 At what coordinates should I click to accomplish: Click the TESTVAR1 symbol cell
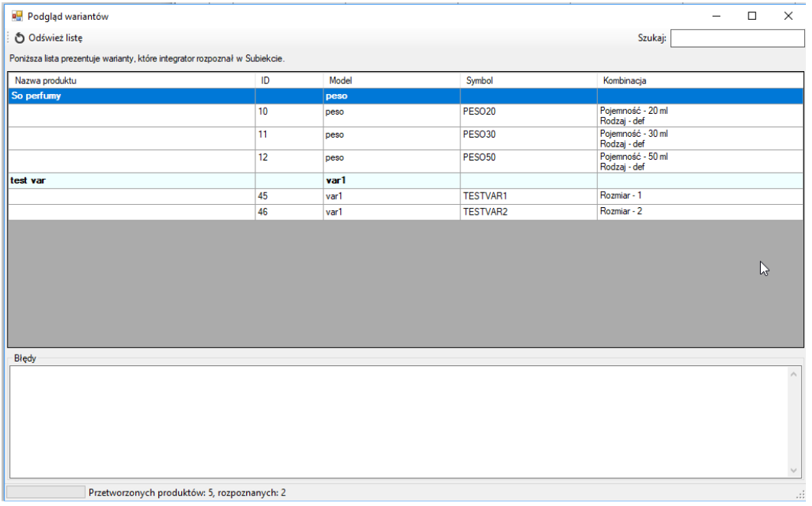(529, 196)
